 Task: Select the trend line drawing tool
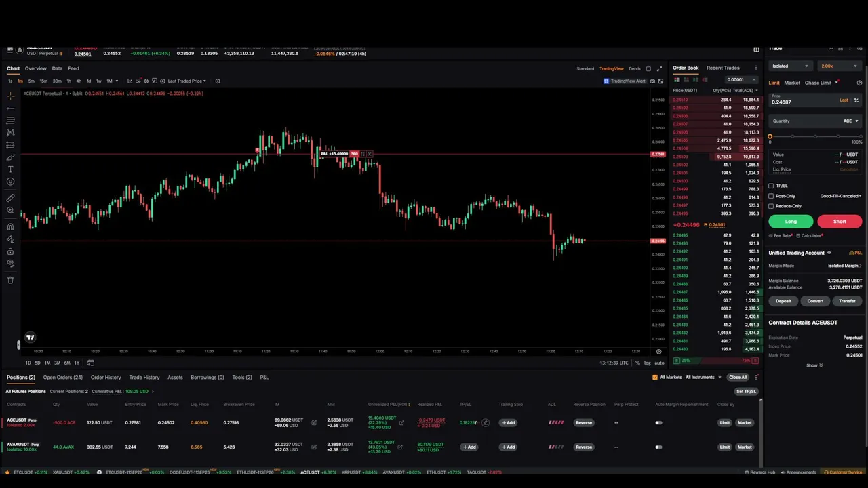[10, 108]
